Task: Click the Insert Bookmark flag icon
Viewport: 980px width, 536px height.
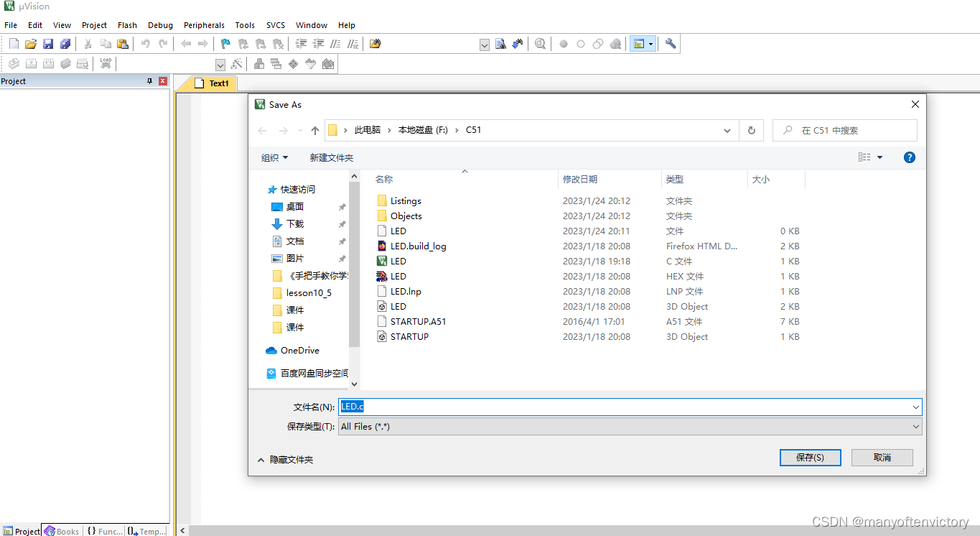Action: tap(225, 44)
